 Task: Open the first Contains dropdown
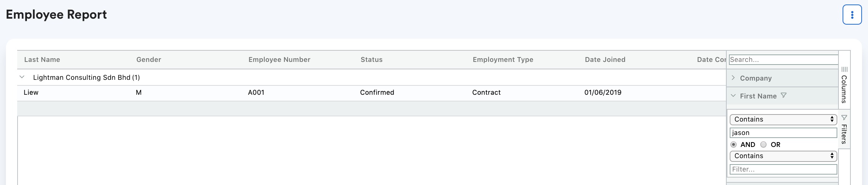(783, 119)
